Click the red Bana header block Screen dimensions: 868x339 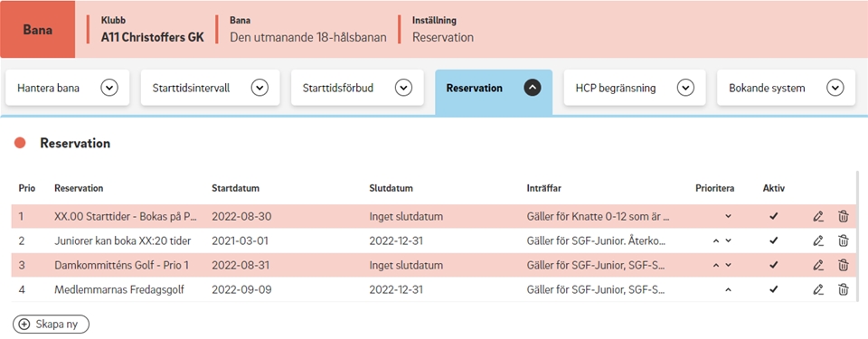point(38,29)
